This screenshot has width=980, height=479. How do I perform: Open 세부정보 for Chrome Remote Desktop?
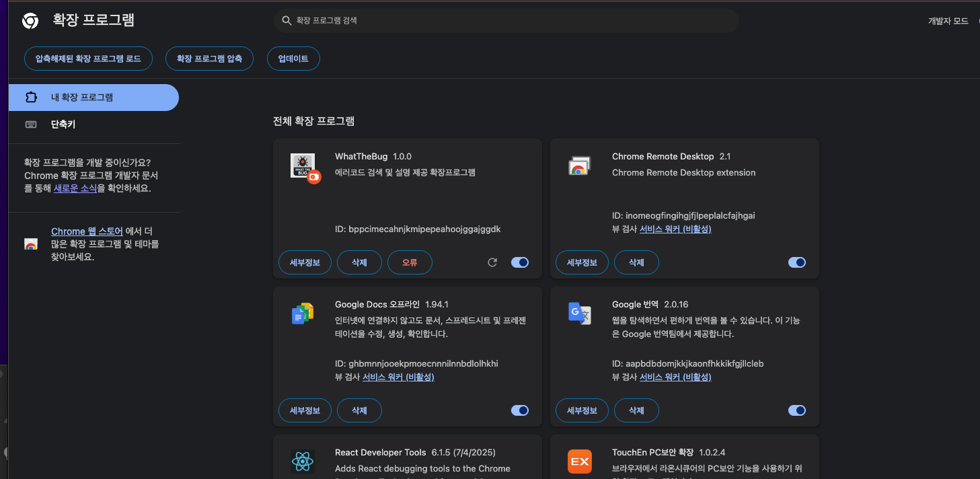click(582, 262)
